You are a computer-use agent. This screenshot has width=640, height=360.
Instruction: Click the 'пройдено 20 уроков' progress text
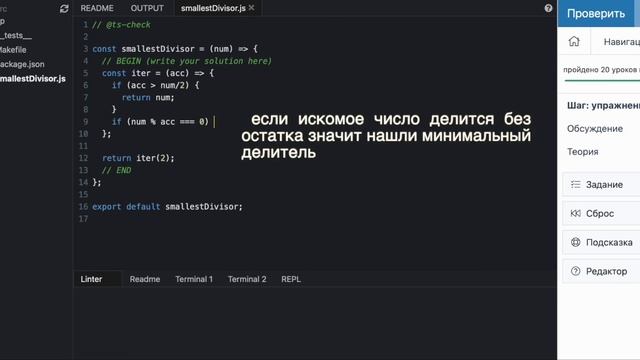coord(600,70)
